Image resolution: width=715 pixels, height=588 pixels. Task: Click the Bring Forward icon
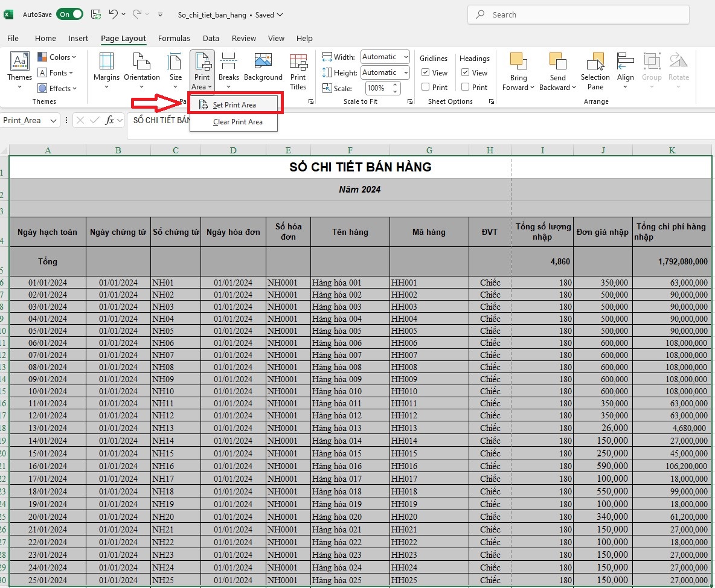(518, 61)
